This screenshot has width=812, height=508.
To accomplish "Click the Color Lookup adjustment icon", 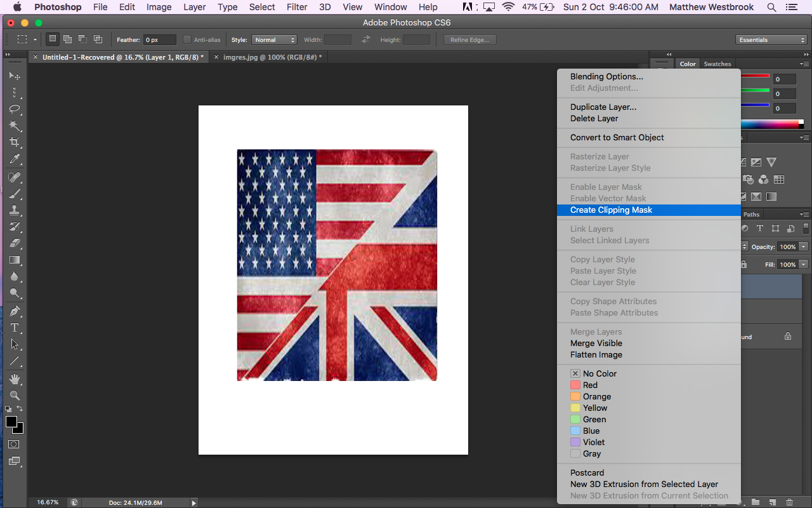I will [x=779, y=180].
